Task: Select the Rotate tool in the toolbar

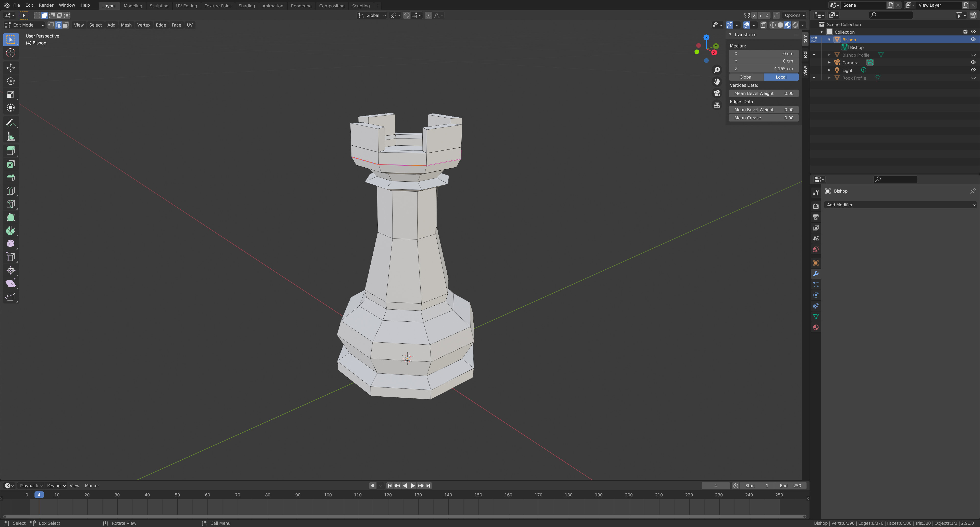Action: click(11, 81)
